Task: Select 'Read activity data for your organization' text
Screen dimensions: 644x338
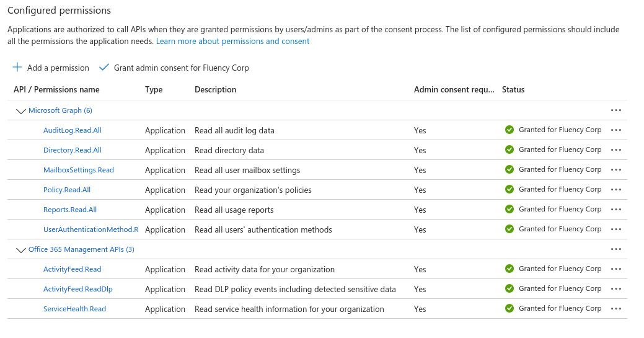Action: tap(265, 269)
